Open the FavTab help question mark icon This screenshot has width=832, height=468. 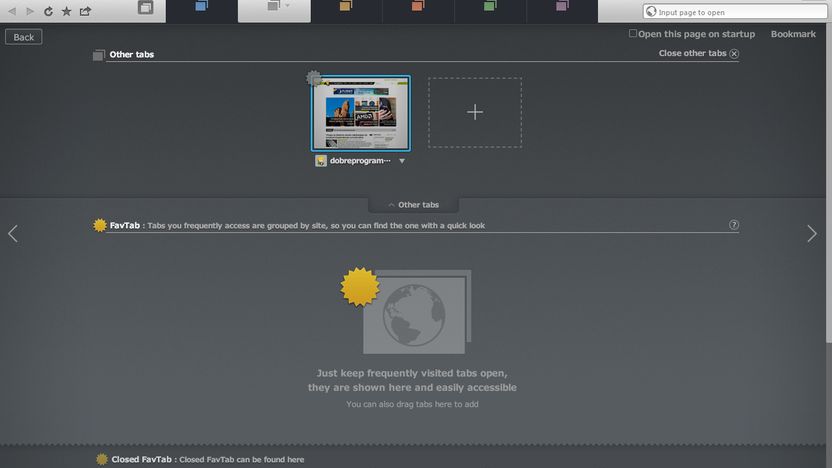(x=734, y=225)
